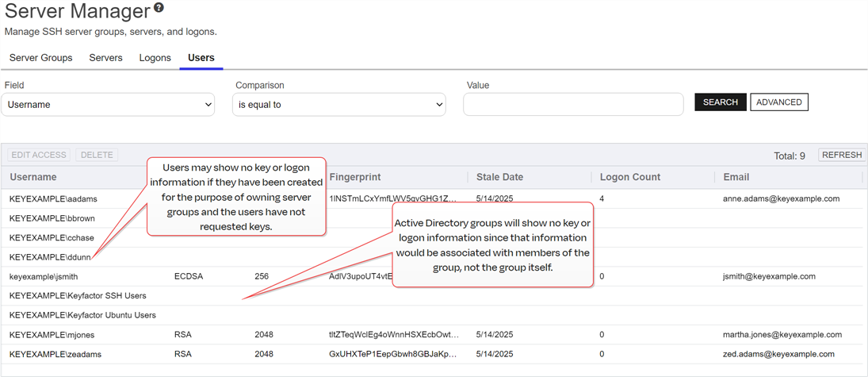Click the RSA cell in mjones row
This screenshot has height=377, width=868.
182,334
